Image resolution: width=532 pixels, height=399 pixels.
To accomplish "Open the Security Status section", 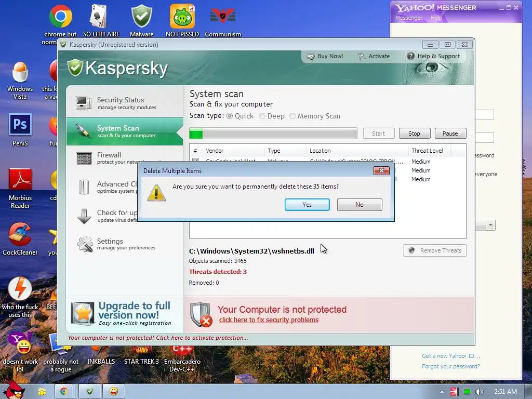I will tap(125, 103).
